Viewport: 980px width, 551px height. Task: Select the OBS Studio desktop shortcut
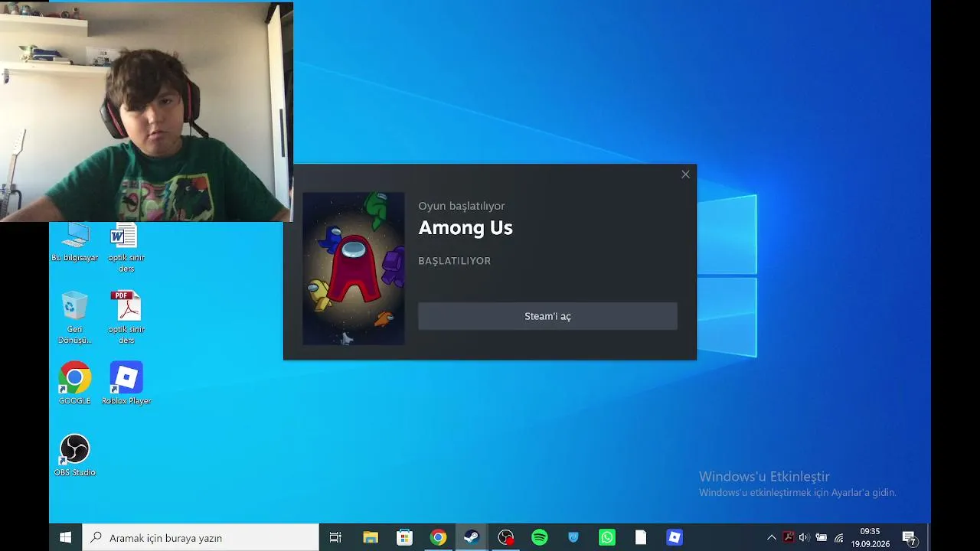click(75, 455)
